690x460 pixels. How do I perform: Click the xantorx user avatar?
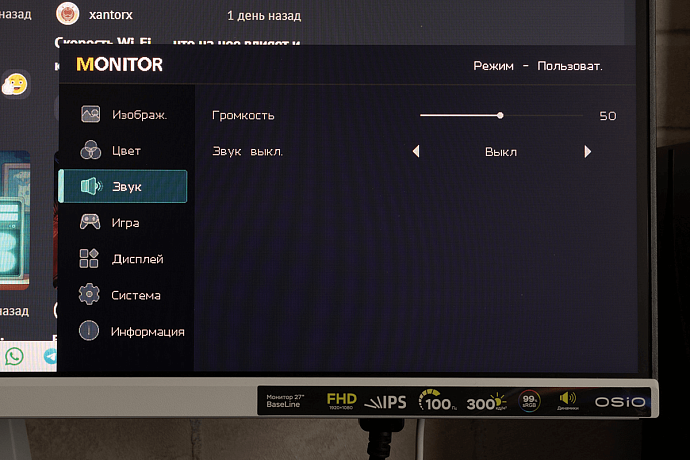67,14
